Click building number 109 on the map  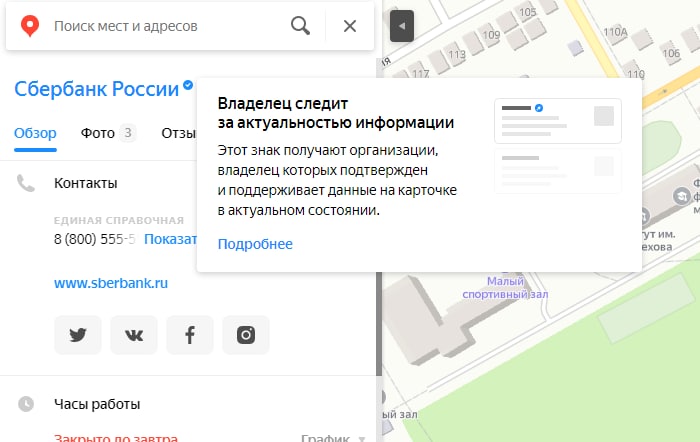click(491, 34)
